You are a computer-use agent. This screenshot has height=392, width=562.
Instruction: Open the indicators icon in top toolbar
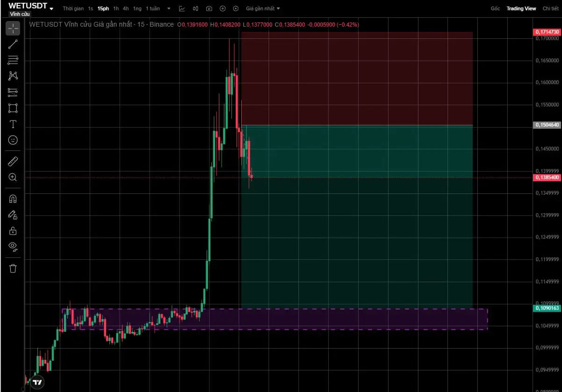point(182,8)
